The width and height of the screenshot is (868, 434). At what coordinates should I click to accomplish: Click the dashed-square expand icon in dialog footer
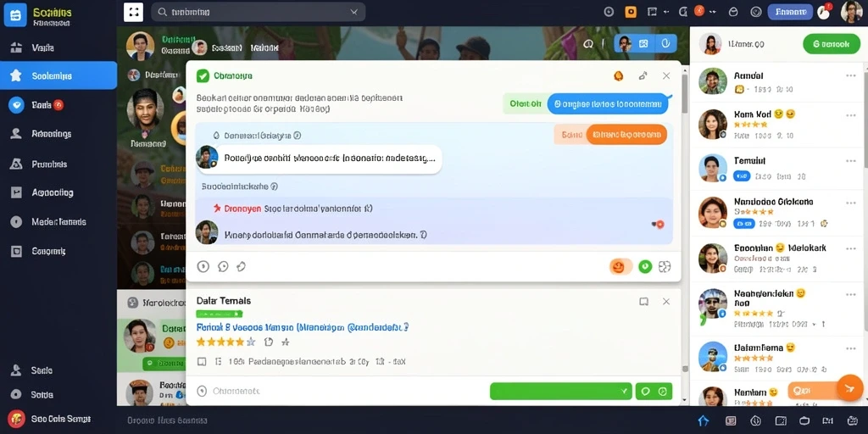coord(665,267)
